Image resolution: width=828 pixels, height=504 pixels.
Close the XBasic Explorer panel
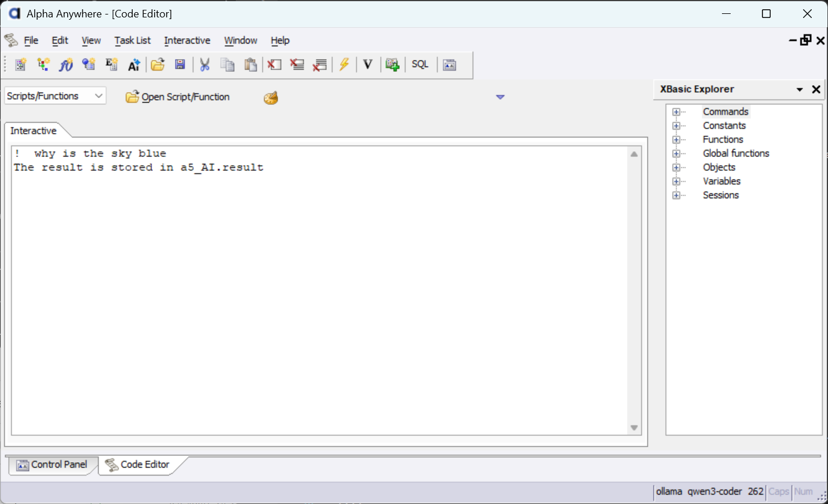tap(816, 89)
